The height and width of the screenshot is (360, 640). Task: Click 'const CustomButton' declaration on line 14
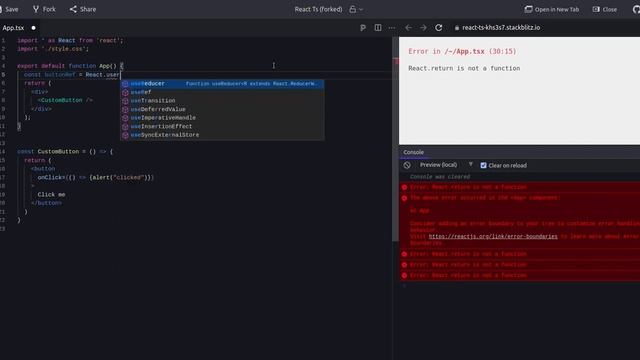(x=48, y=152)
